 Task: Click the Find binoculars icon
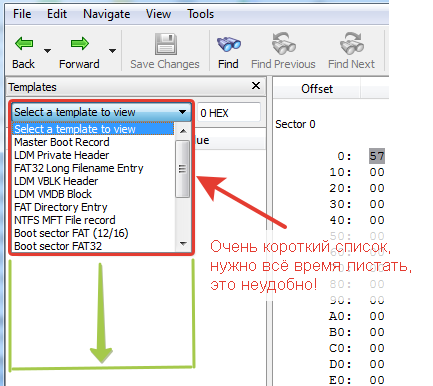point(229,44)
